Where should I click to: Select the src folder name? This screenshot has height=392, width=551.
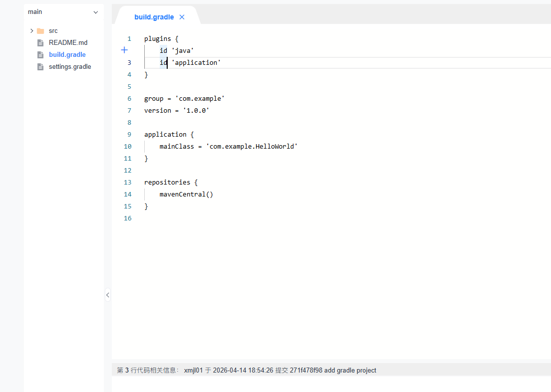point(53,31)
